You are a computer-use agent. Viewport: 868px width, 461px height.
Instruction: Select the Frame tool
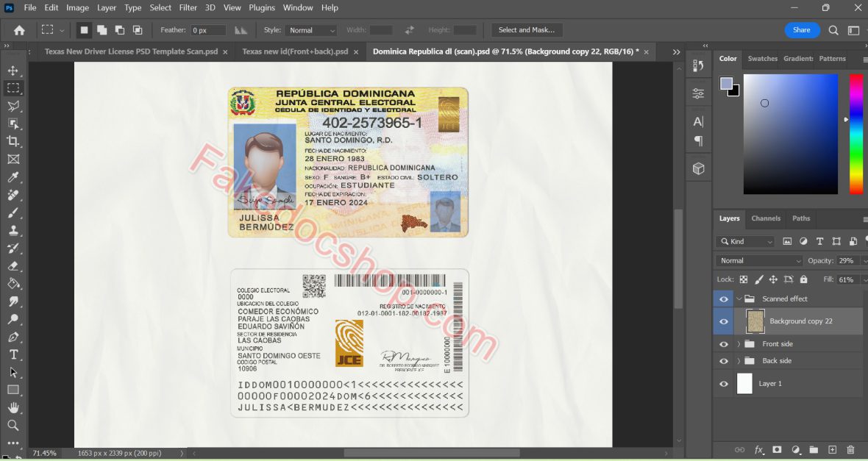click(x=13, y=160)
